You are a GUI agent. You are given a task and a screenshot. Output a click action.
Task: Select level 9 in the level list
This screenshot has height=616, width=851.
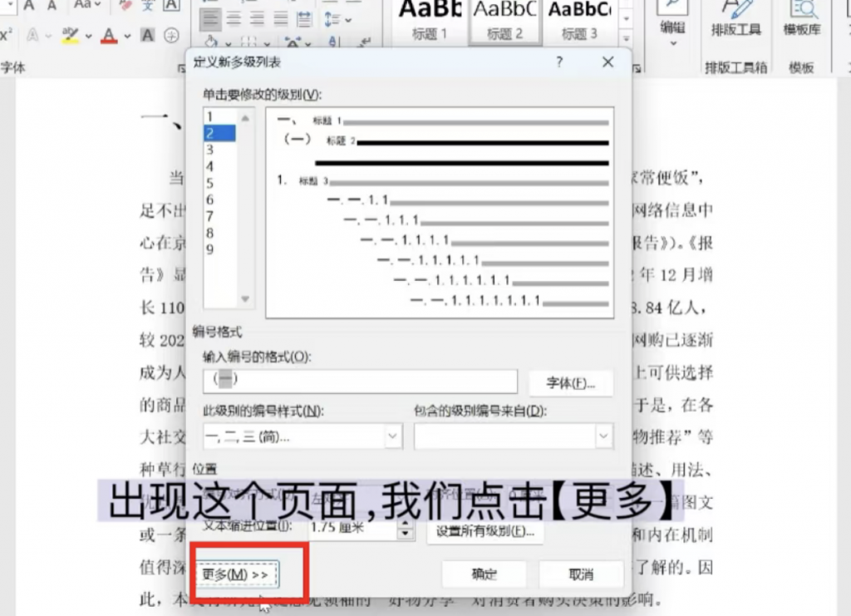pos(219,249)
